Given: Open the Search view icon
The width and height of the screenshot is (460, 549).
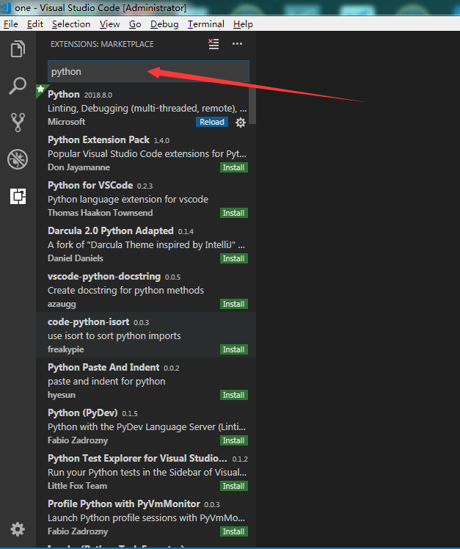Looking at the screenshot, I should [x=18, y=85].
